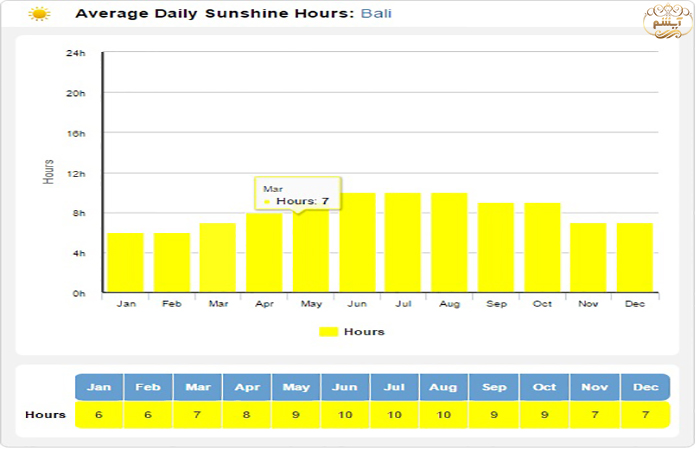This screenshot has width=700, height=450.
Task: Click the sun icon beside the title
Action: click(39, 15)
